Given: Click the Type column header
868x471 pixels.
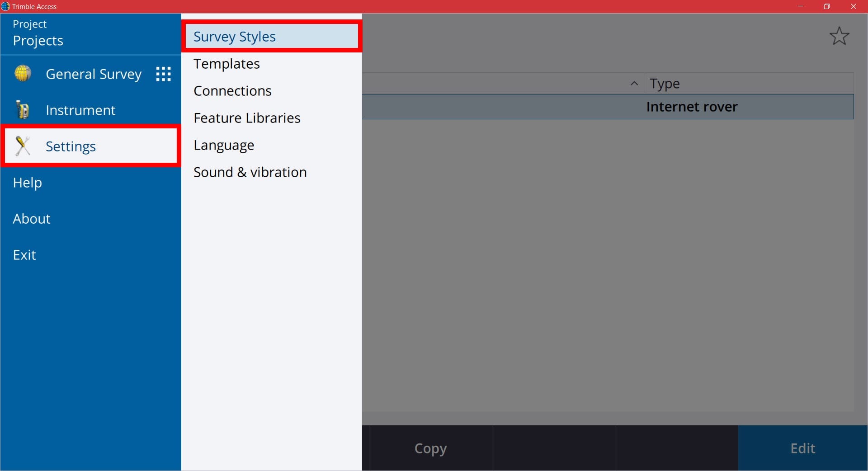Looking at the screenshot, I should 749,84.
